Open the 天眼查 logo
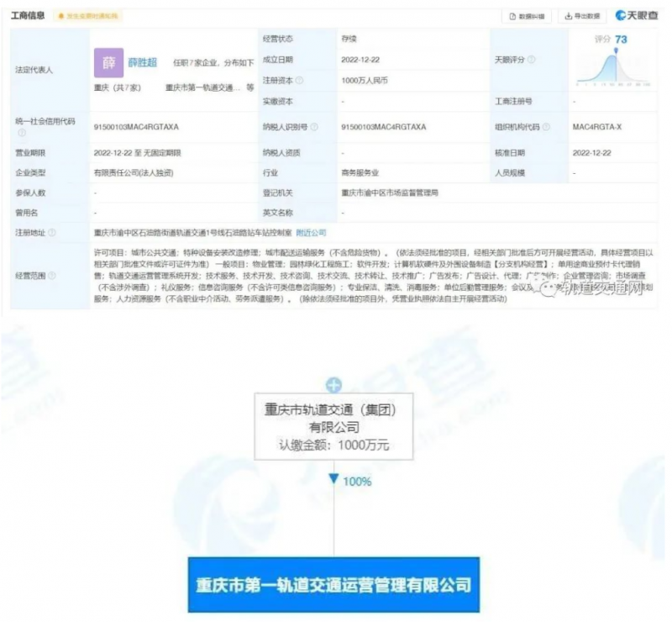The image size is (672, 622). (637, 16)
